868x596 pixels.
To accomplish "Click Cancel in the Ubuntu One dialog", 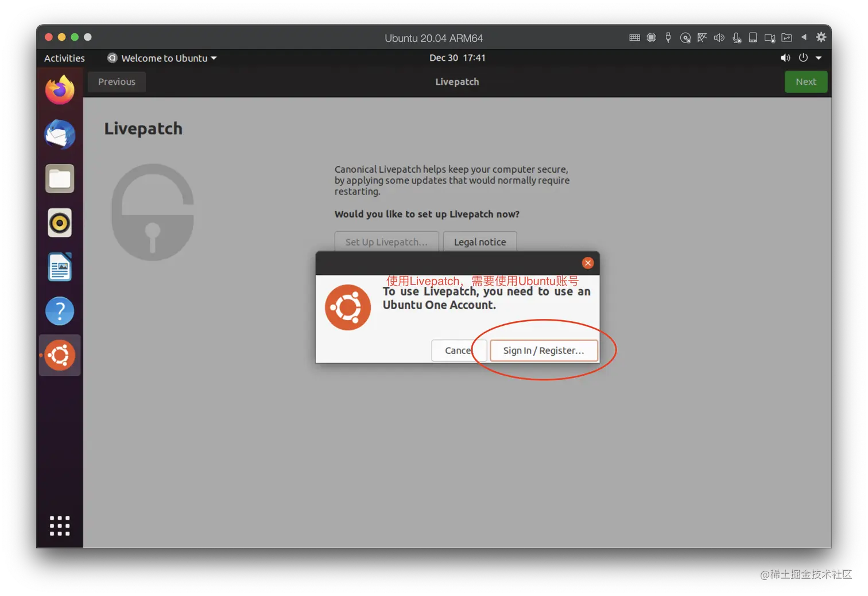I will click(x=459, y=350).
